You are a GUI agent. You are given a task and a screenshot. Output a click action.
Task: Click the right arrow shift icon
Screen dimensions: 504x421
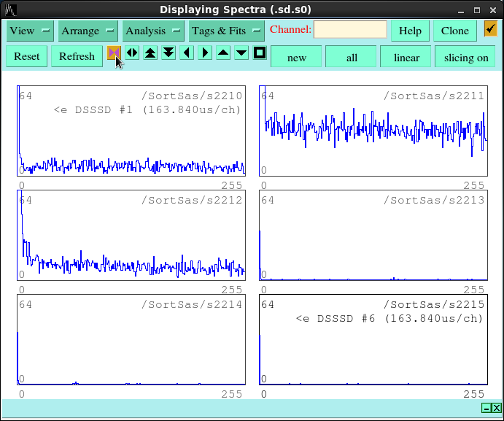(205, 53)
